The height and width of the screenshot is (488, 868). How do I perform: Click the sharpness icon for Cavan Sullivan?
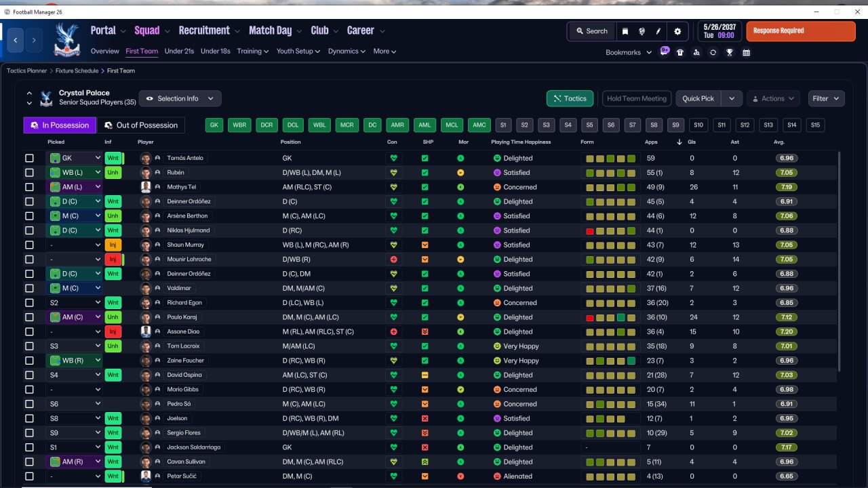[425, 462]
